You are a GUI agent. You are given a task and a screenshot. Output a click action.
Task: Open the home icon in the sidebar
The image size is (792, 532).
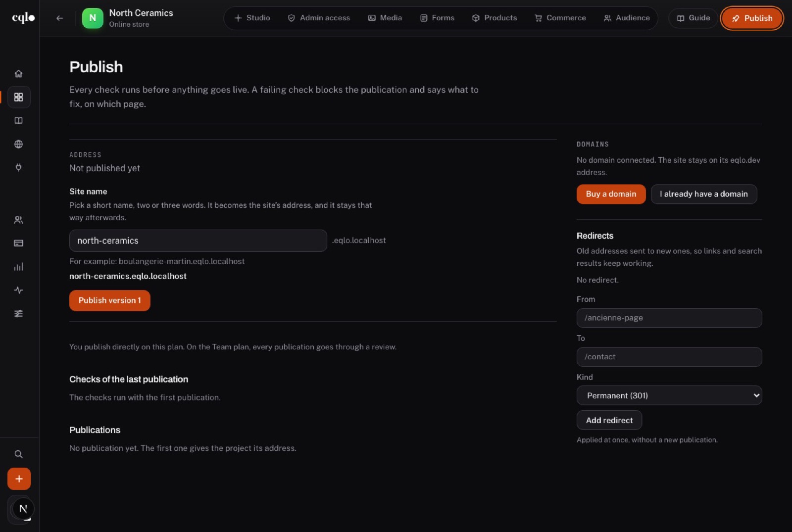[x=19, y=73]
